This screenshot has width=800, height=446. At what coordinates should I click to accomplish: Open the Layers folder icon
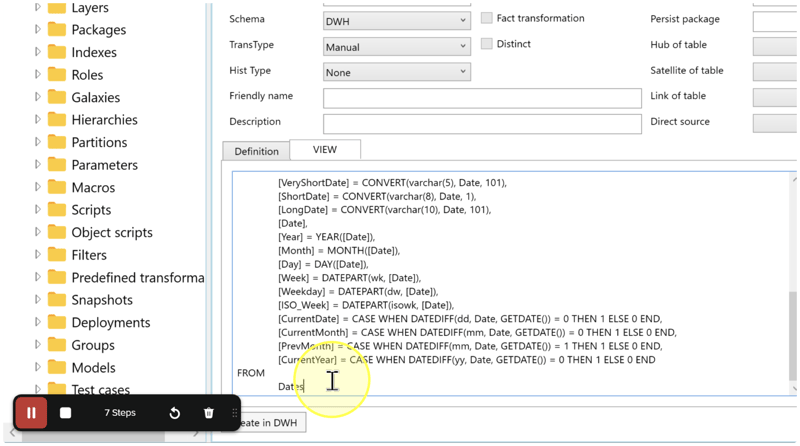[57, 8]
